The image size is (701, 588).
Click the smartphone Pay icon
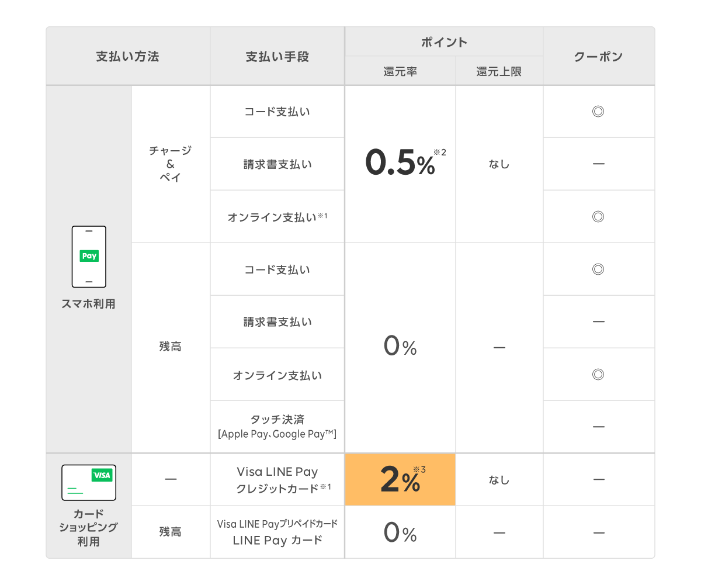click(x=89, y=257)
